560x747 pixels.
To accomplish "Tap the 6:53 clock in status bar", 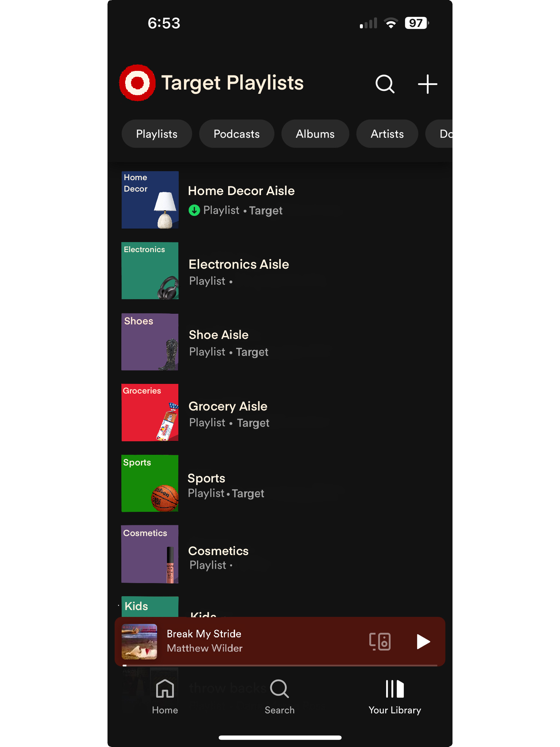I will point(164,23).
